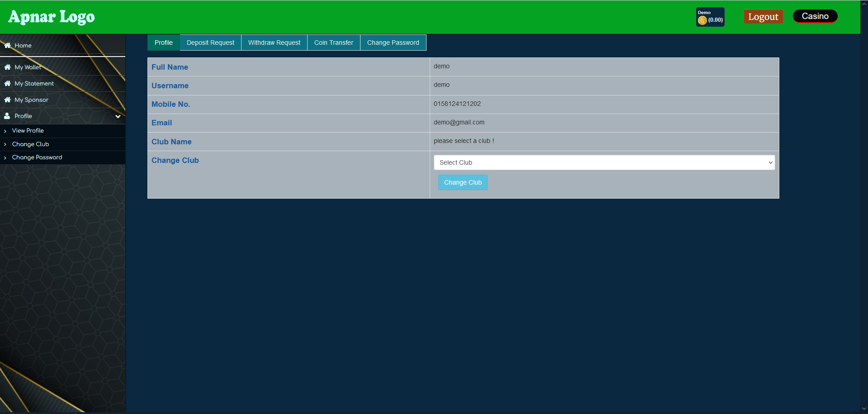
Task: Click the Home icon in sidebar
Action: click(7, 45)
